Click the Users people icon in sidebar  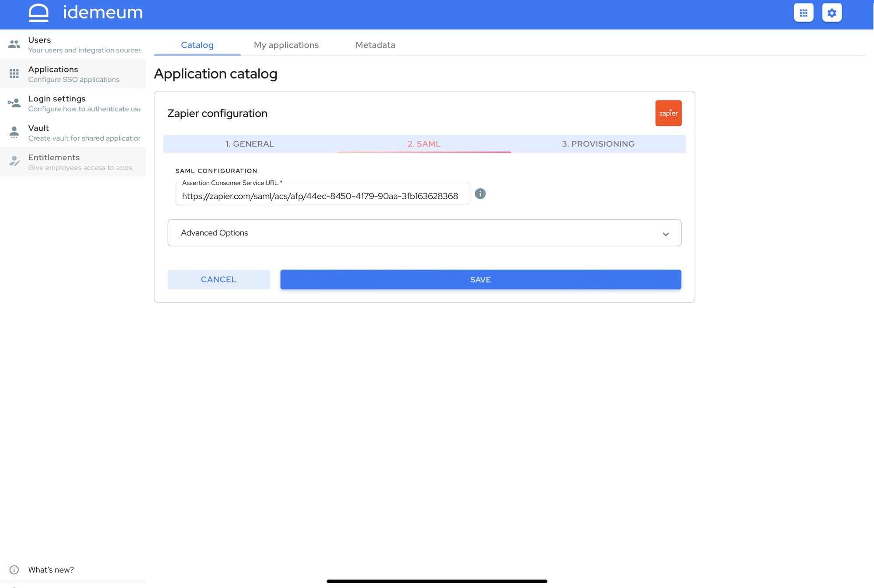pyautogui.click(x=14, y=44)
